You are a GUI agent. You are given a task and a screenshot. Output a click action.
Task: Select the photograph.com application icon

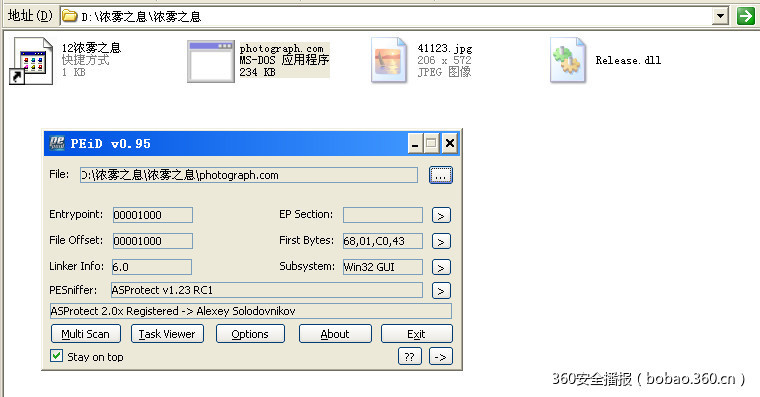click(x=211, y=61)
